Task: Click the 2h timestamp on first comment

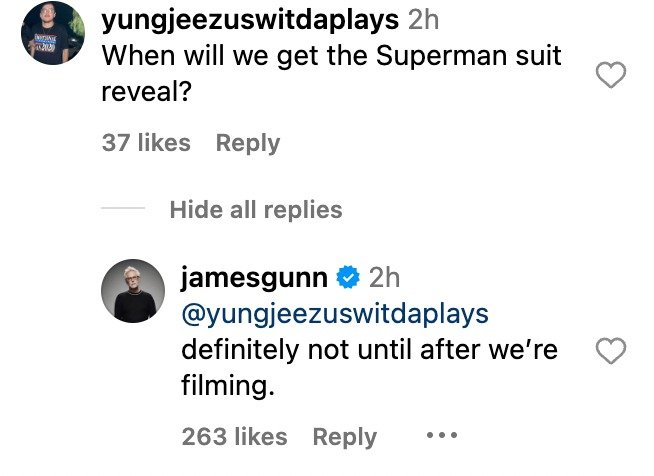Action: tap(424, 19)
